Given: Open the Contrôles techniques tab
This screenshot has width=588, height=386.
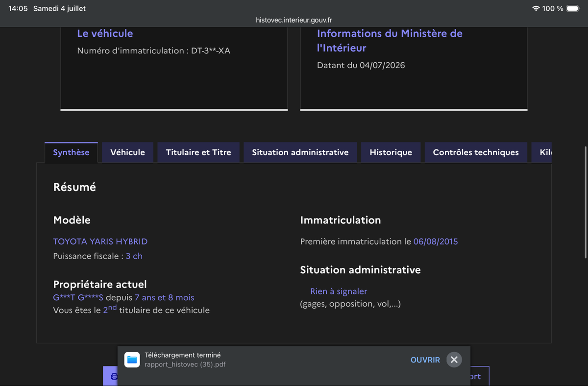Looking at the screenshot, I should [x=476, y=152].
